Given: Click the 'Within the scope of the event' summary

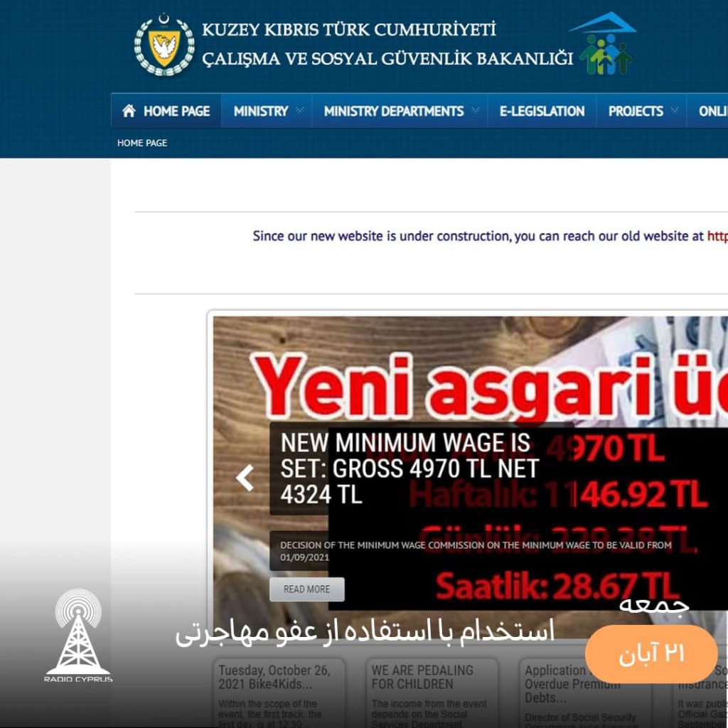Looking at the screenshot, I should point(269,714).
